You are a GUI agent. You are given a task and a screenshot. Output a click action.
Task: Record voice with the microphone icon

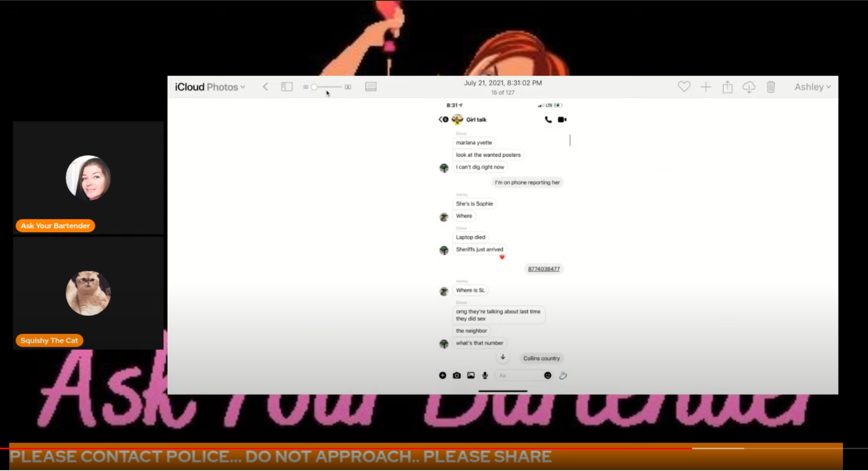click(x=485, y=375)
